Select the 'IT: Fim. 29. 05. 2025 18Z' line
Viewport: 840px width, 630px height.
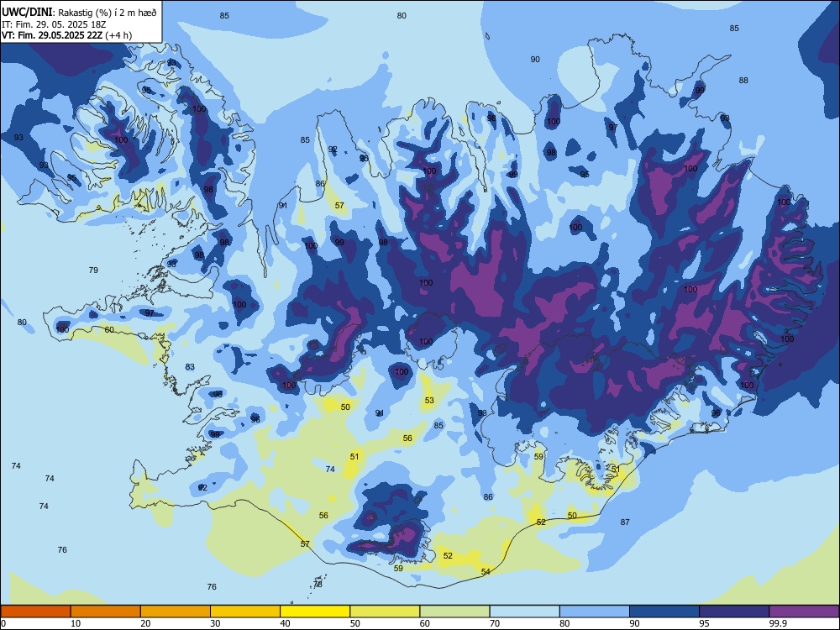click(x=54, y=24)
